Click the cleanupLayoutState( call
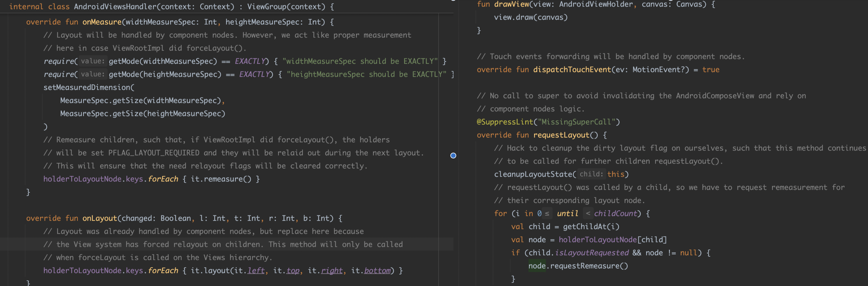This screenshot has height=286, width=868. coord(535,174)
